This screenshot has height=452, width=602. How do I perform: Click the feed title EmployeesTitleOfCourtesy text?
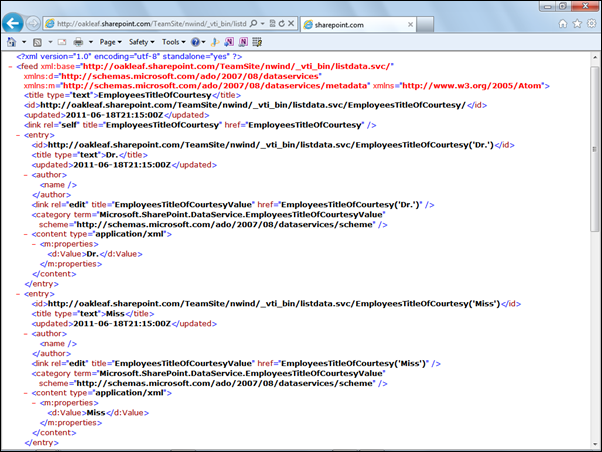[x=155, y=95]
